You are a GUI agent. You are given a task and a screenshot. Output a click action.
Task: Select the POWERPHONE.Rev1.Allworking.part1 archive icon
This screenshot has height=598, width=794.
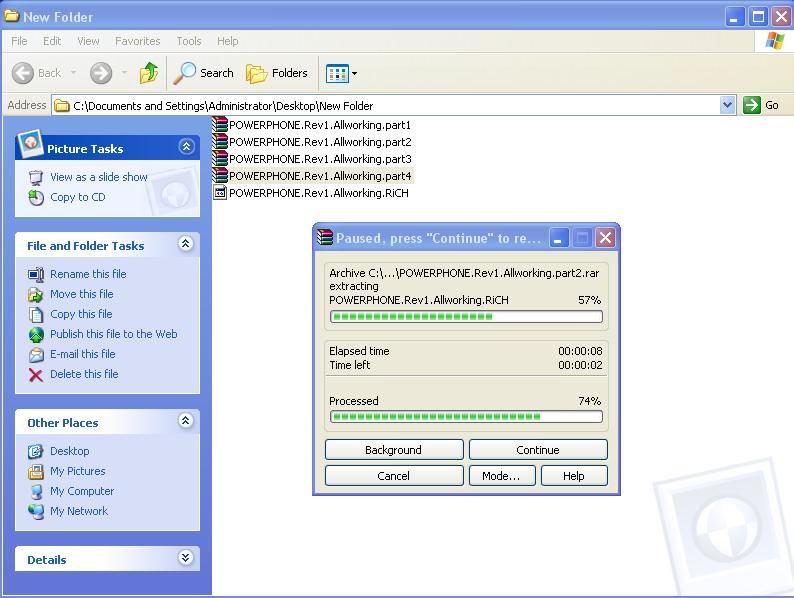coord(220,125)
